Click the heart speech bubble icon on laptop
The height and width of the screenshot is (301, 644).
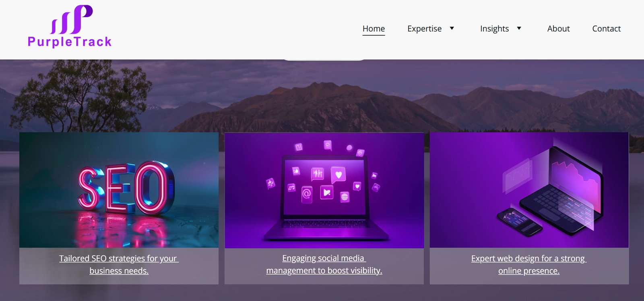coord(339,175)
